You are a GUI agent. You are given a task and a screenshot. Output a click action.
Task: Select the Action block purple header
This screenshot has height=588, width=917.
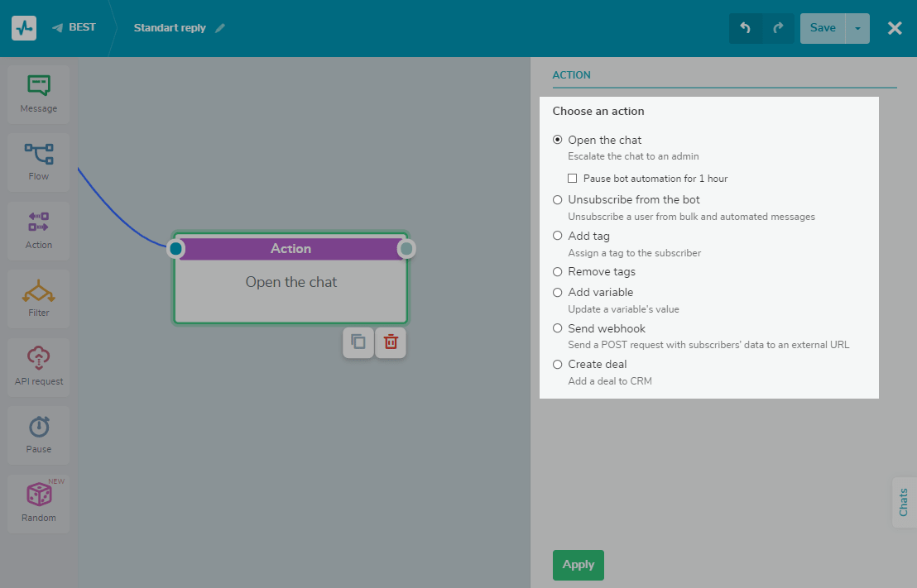tap(290, 248)
